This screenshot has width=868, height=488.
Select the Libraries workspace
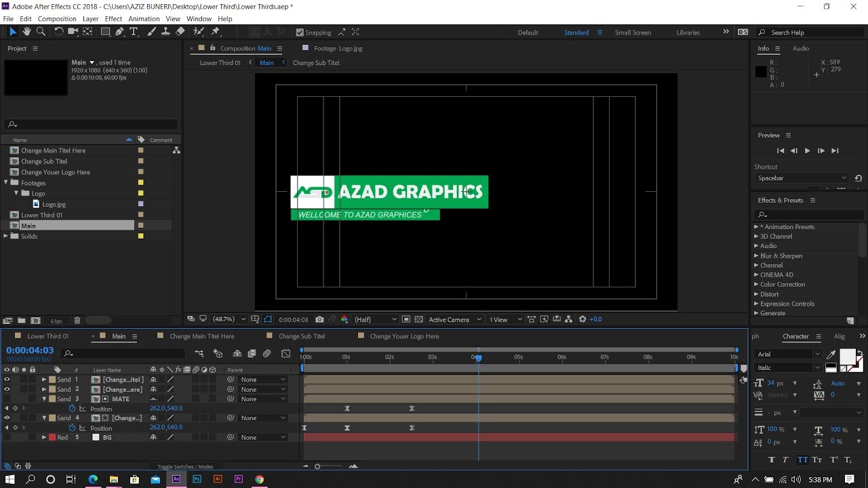688,33
